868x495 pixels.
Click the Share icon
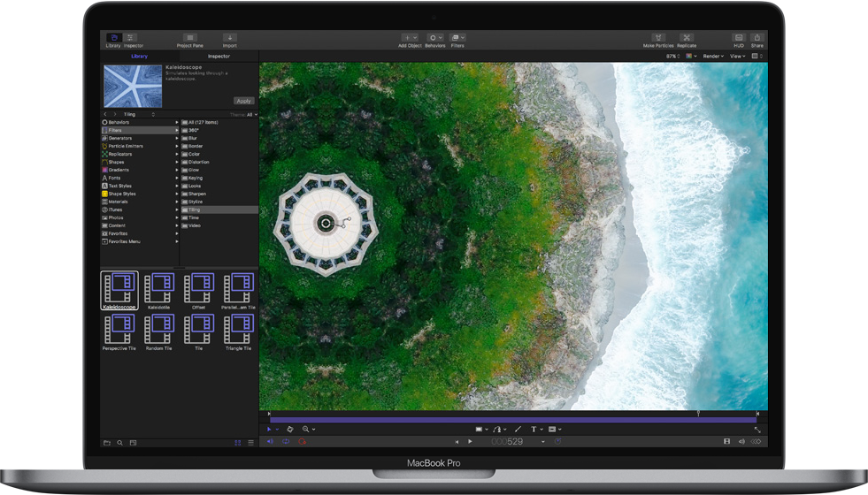(x=757, y=39)
